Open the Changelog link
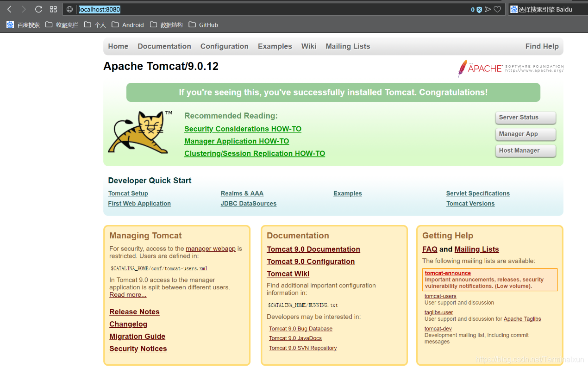Screen dimensions: 588x368 [128, 324]
